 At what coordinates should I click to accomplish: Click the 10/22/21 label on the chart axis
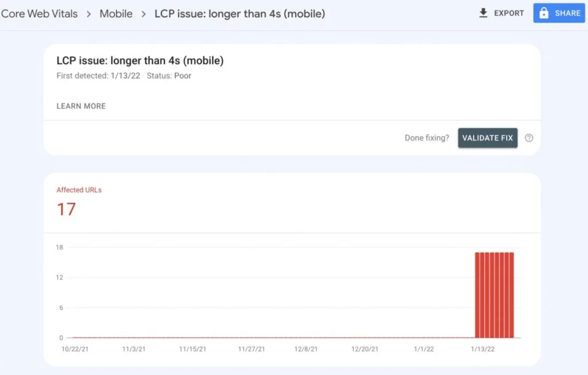75,348
